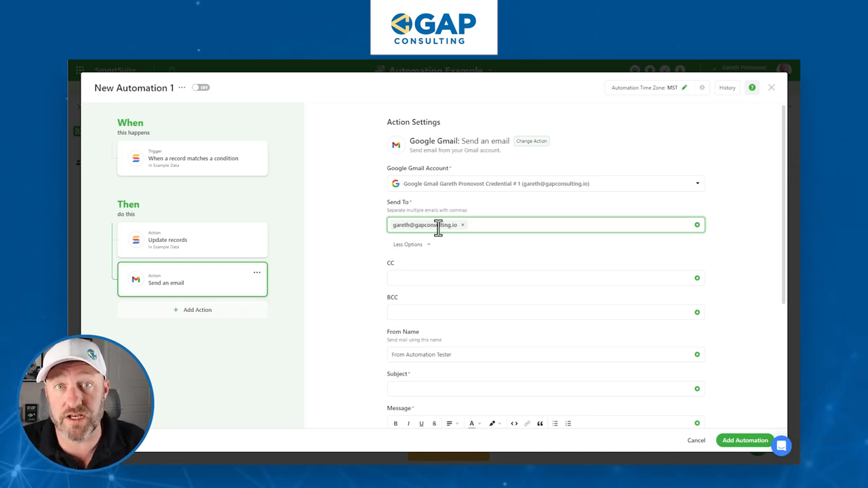Close the automation dialog
Viewport: 868px width, 488px height.
771,87
